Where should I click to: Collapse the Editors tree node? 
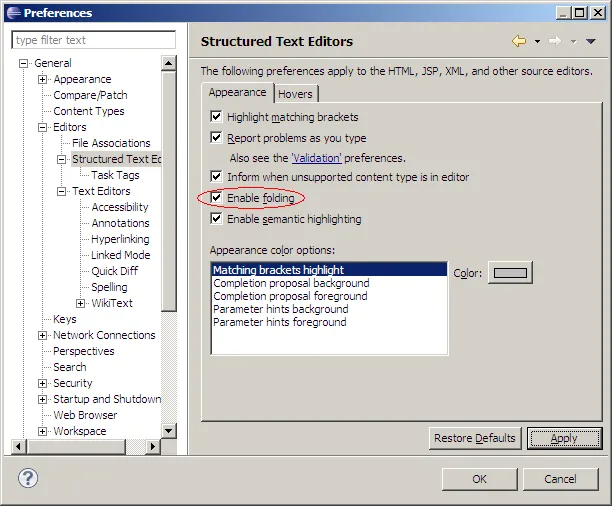pos(43,127)
